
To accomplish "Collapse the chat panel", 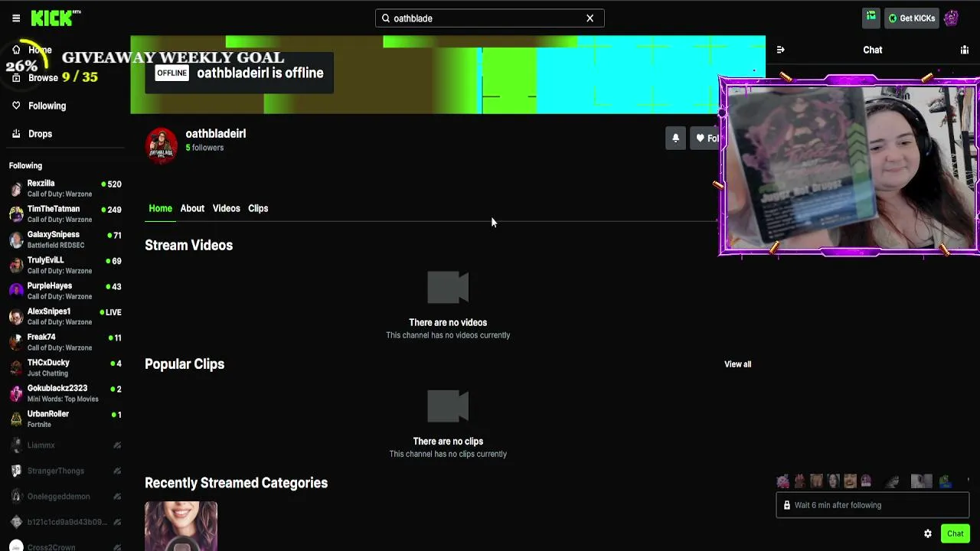I will tap(780, 50).
